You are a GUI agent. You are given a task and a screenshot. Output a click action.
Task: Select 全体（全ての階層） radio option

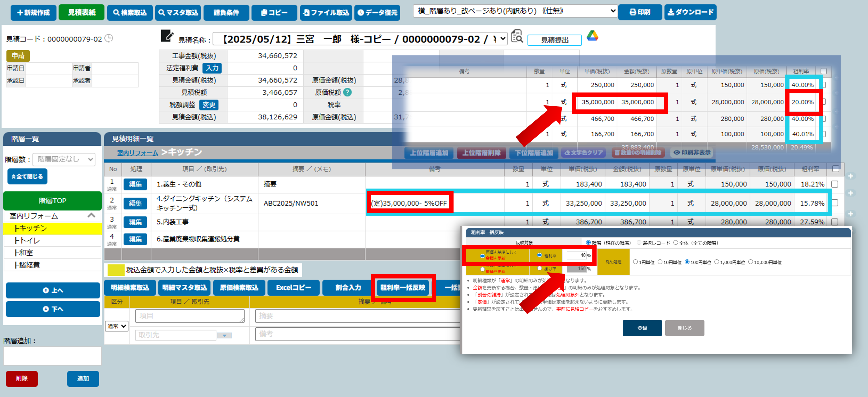click(x=675, y=242)
